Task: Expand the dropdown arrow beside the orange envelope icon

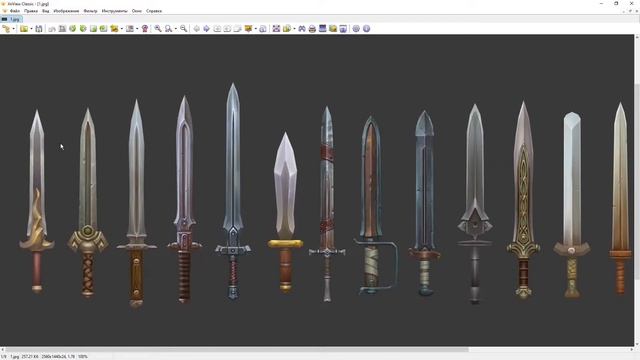Action: (256, 29)
